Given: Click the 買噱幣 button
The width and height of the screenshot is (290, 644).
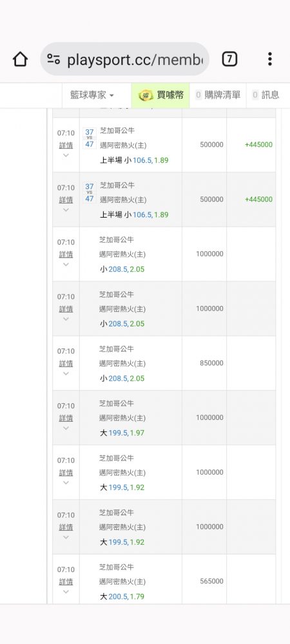Looking at the screenshot, I should point(160,95).
